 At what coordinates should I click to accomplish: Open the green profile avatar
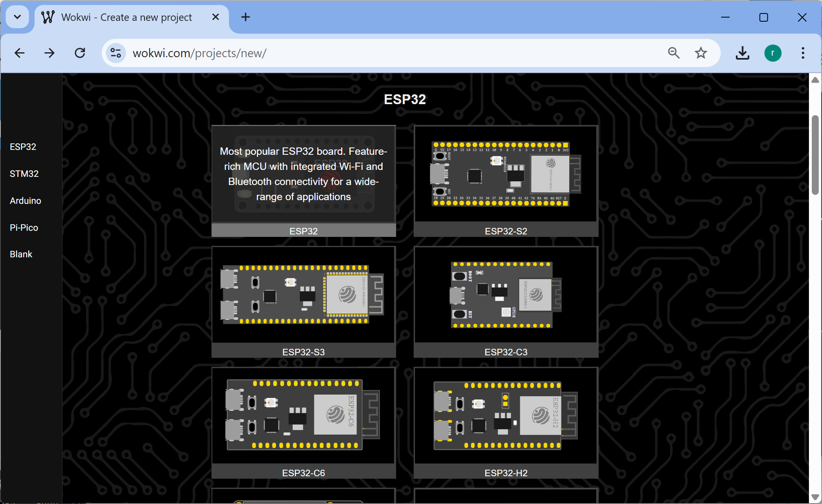[773, 53]
